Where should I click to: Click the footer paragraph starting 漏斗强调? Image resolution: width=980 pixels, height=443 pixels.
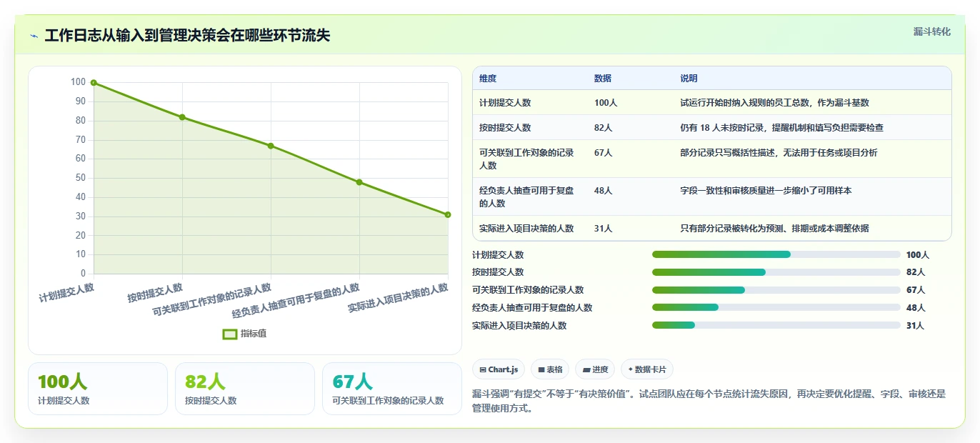(709, 402)
